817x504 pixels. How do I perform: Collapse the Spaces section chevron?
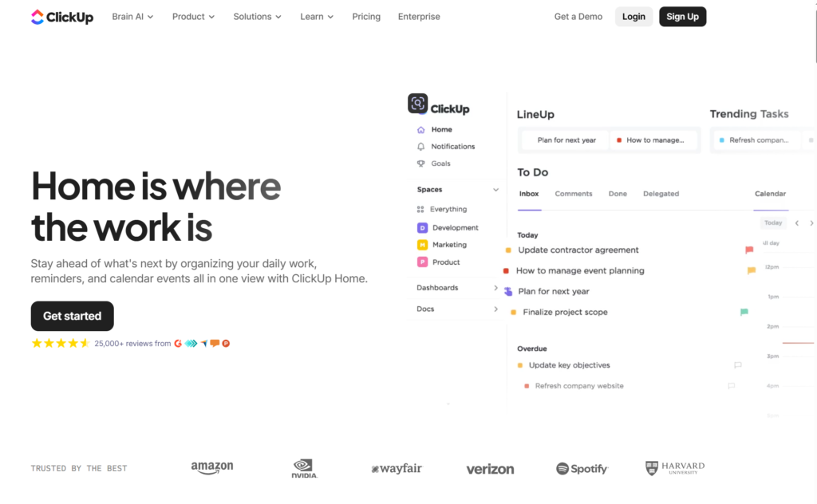(496, 190)
